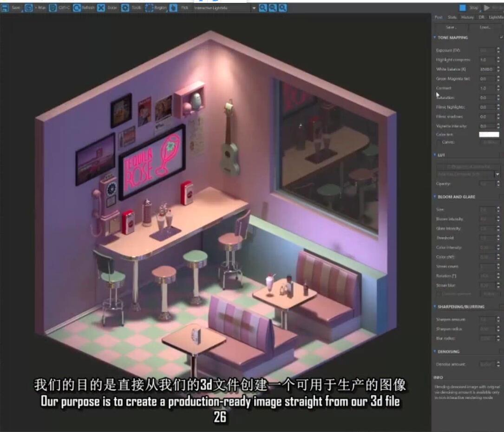Open the LUT file dropdown arrow

coord(497,174)
